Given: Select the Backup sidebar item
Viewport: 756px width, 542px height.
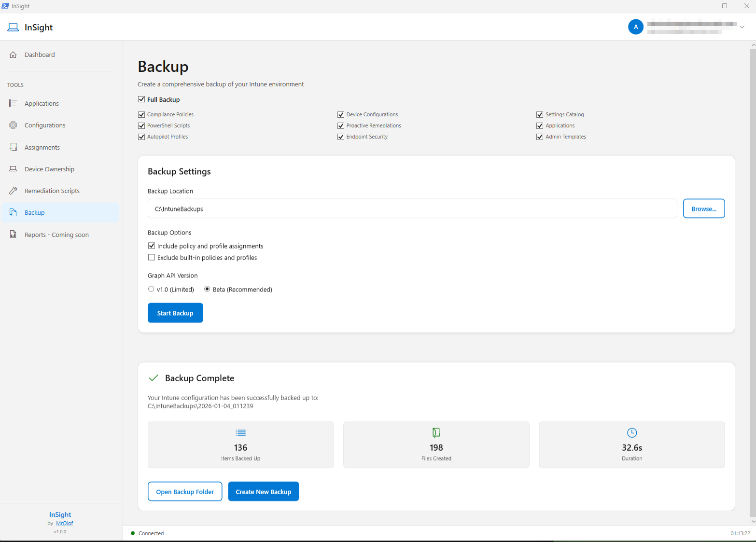Looking at the screenshot, I should [60, 212].
